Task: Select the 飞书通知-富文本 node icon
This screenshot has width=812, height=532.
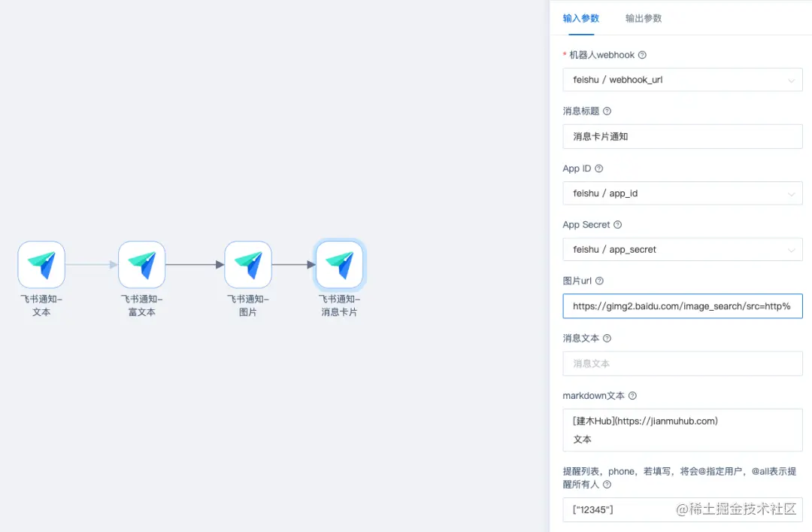Action: pos(142,264)
